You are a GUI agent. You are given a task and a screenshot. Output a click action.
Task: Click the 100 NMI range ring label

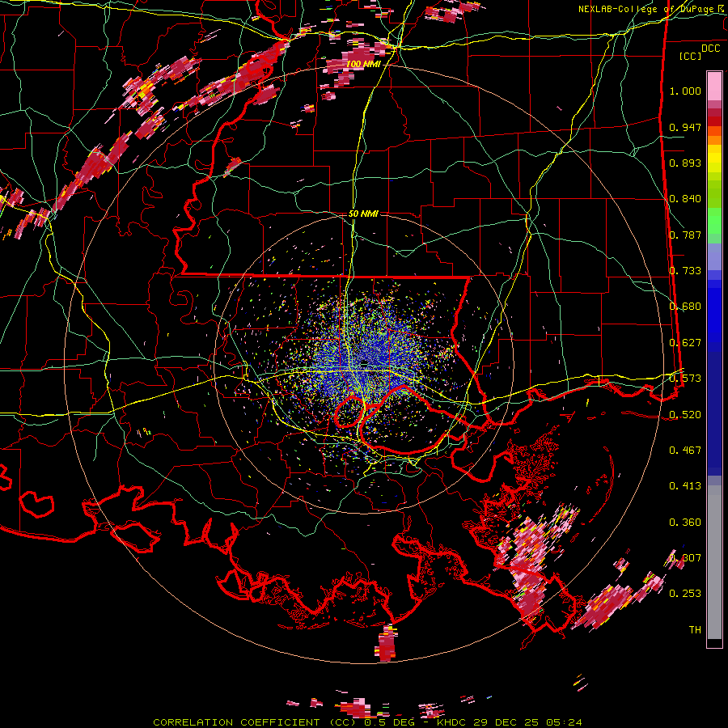pyautogui.click(x=363, y=64)
